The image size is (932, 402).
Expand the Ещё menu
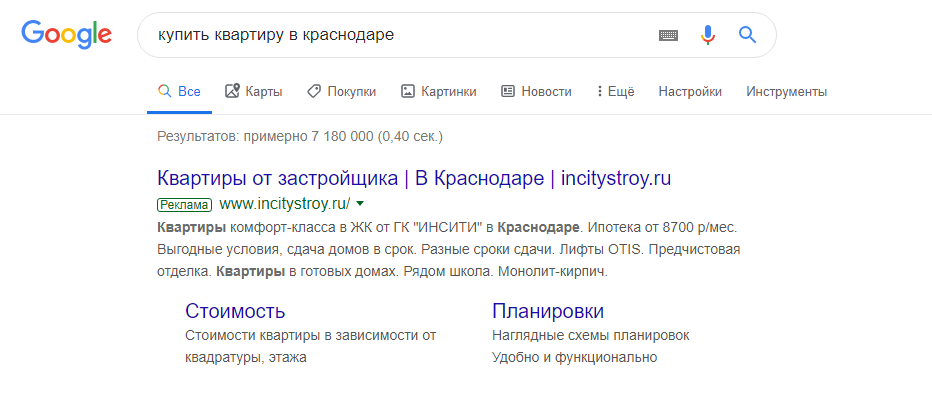click(x=616, y=92)
